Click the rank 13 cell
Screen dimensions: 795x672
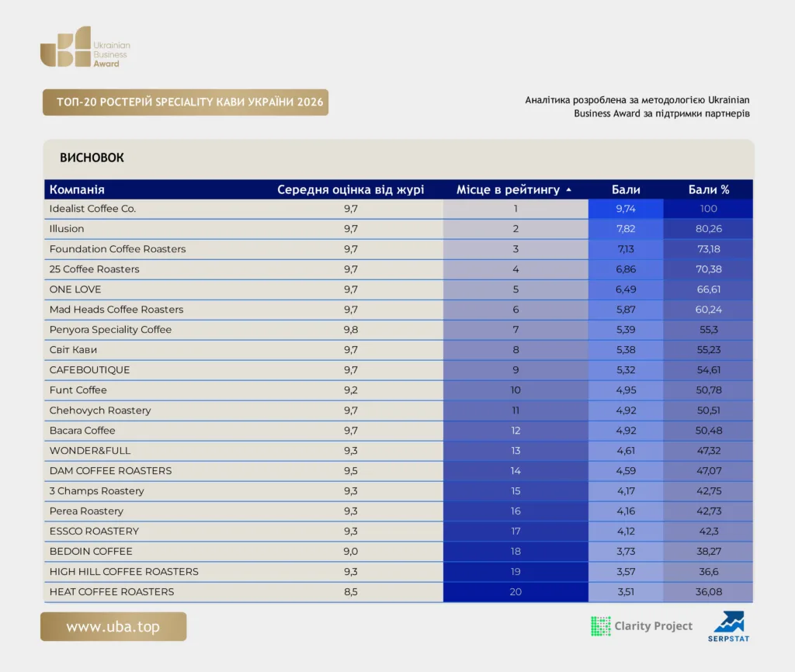[516, 451]
